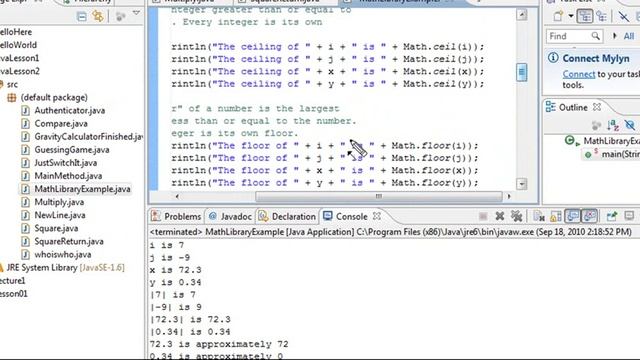Close the Console tab

377,216
